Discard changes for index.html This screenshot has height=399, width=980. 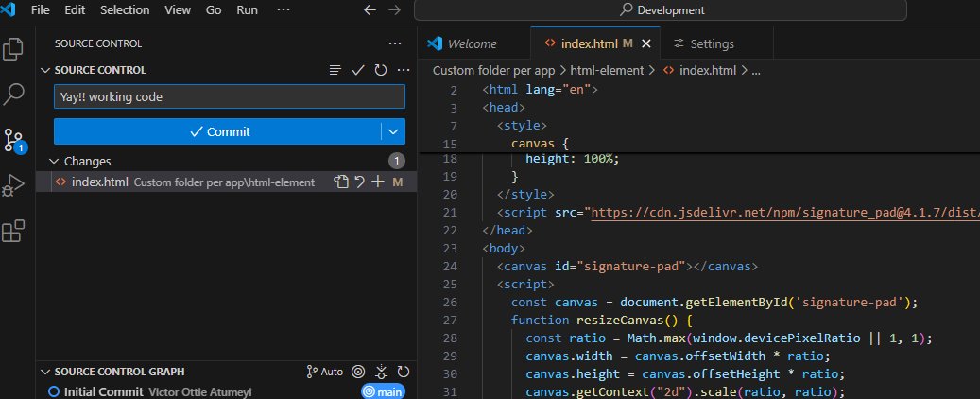359,182
